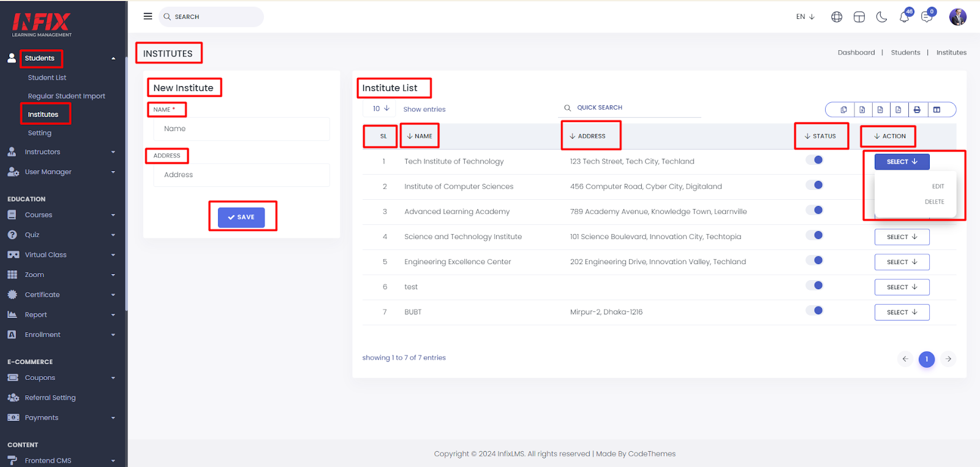Sort table by Name column
The height and width of the screenshot is (467, 980).
[420, 136]
